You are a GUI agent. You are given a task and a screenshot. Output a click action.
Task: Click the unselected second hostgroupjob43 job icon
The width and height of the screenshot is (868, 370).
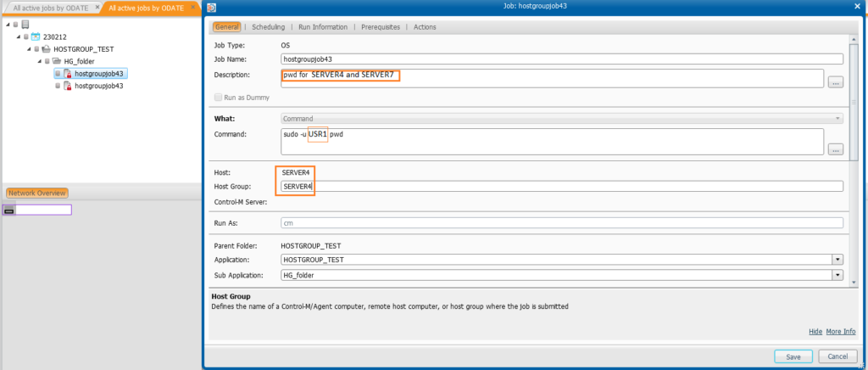(x=68, y=86)
